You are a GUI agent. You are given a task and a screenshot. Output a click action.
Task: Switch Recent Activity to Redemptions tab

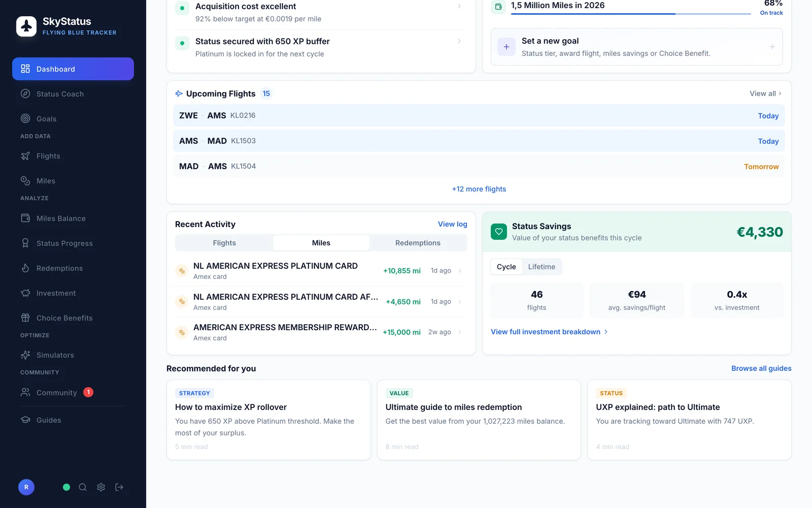[x=418, y=243]
